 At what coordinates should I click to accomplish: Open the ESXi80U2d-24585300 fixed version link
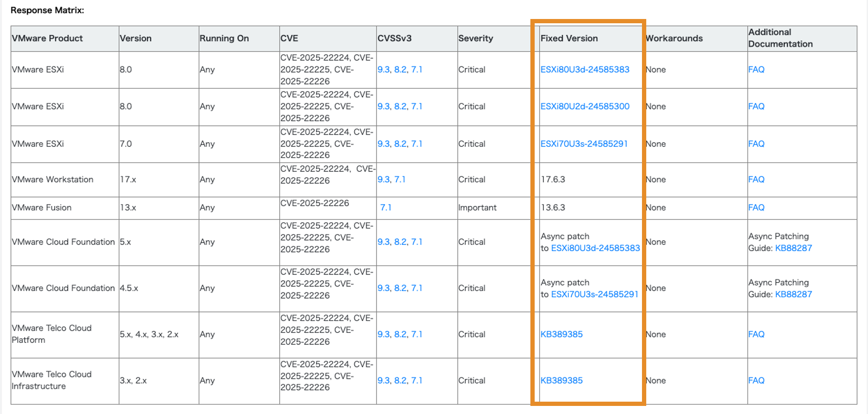point(585,106)
